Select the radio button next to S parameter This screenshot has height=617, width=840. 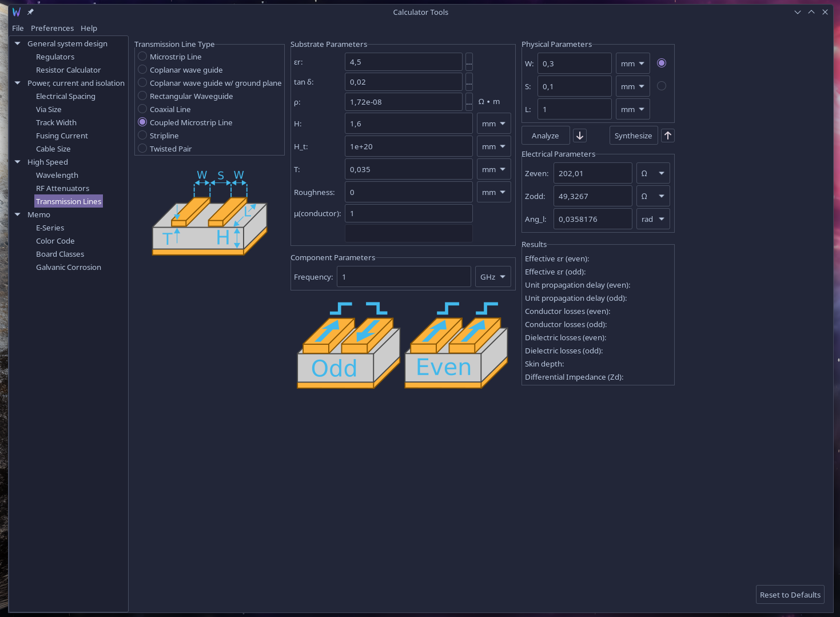[x=662, y=86]
